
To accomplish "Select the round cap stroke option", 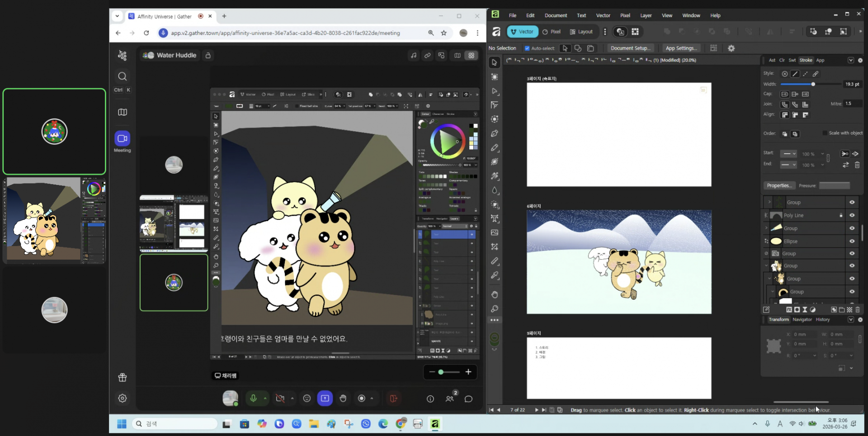I will (x=785, y=94).
